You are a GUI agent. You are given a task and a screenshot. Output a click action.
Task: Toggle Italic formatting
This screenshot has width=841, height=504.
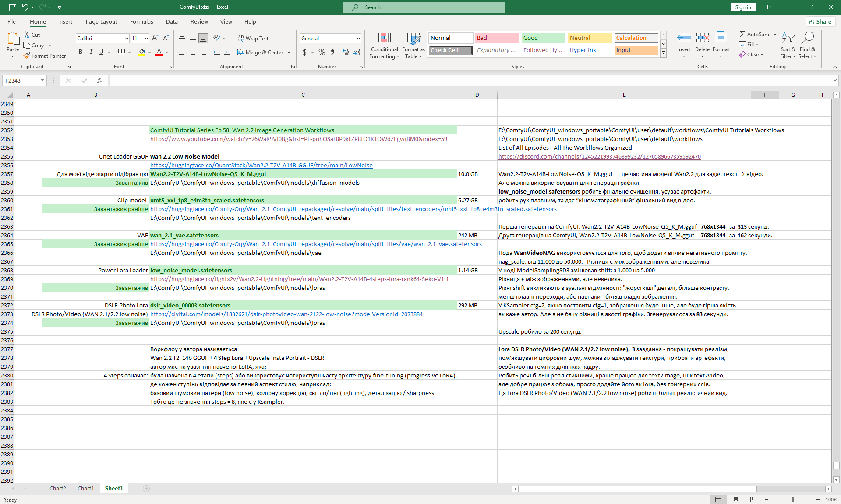pos(91,52)
